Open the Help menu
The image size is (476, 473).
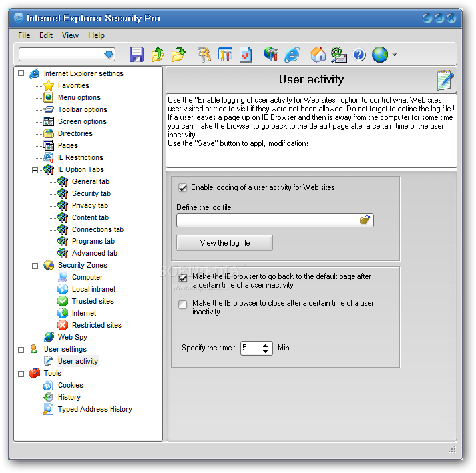click(96, 35)
